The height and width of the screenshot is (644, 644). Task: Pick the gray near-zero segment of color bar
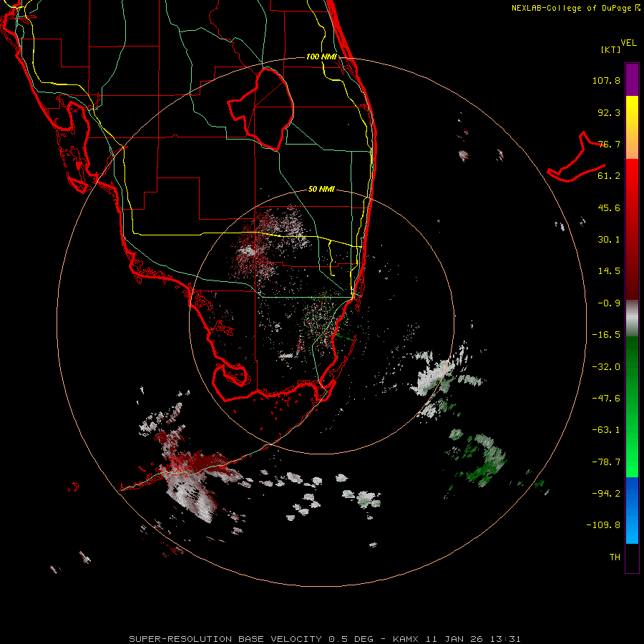click(632, 318)
